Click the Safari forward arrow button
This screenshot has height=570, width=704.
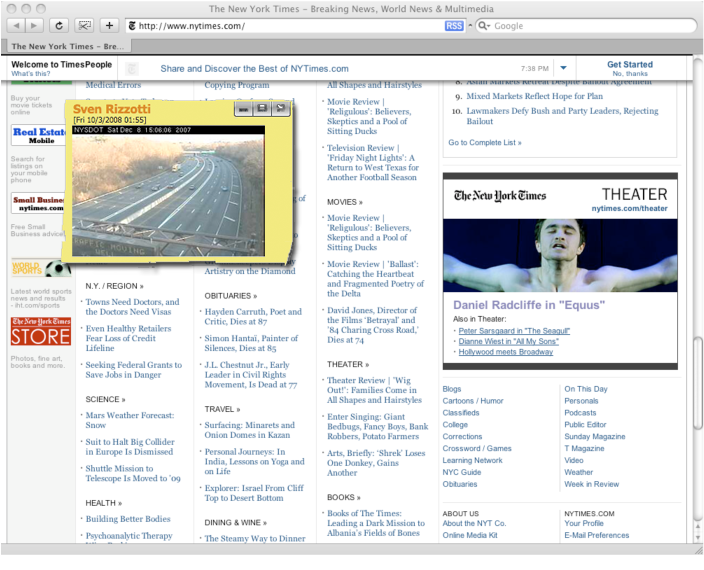click(x=38, y=25)
